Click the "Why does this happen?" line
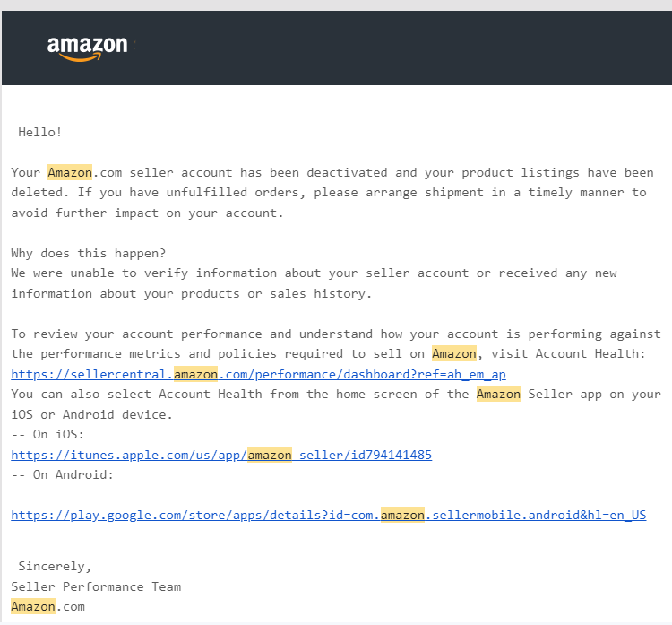This screenshot has height=625, width=672. (89, 253)
